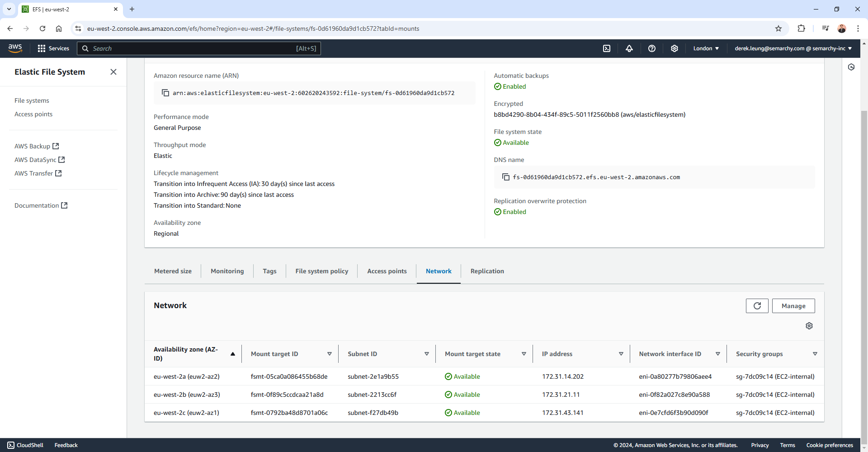Open CloudShell from the footer
The width and height of the screenshot is (868, 452).
25,445
